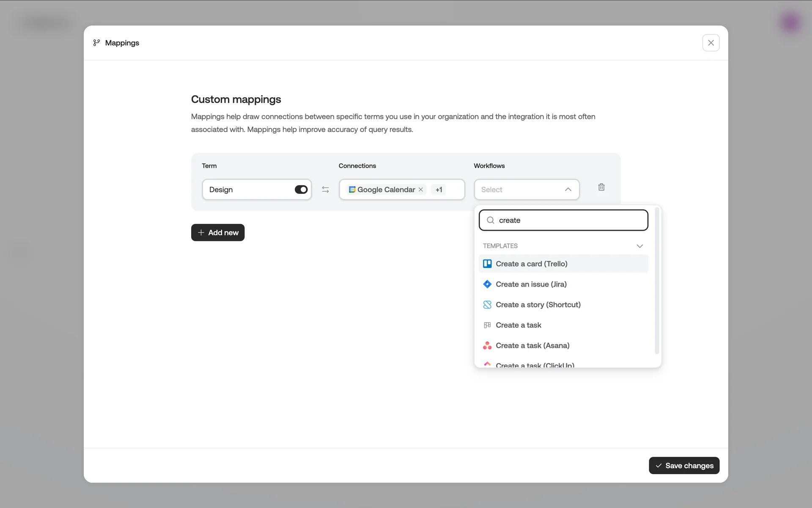Expand the +1 additional connections badge
The width and height of the screenshot is (812, 508).
click(439, 190)
